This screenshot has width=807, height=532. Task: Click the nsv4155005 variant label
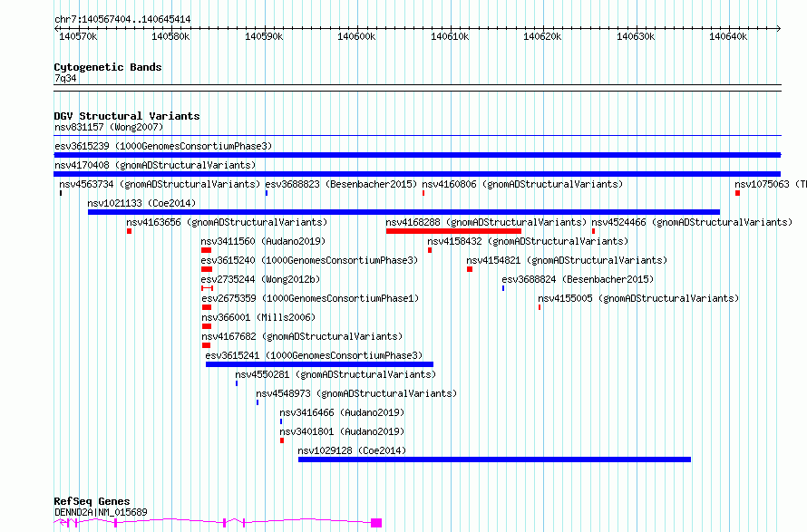(x=638, y=298)
